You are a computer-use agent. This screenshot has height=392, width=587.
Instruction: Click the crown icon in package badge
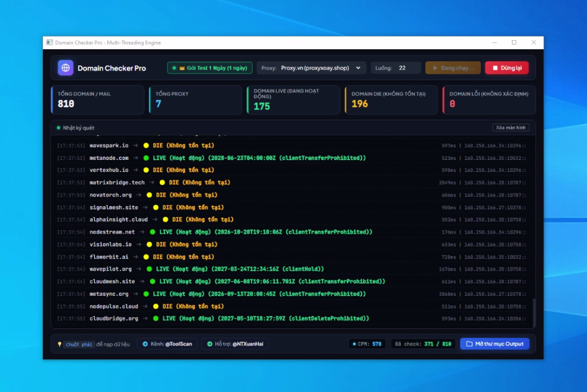[182, 68]
